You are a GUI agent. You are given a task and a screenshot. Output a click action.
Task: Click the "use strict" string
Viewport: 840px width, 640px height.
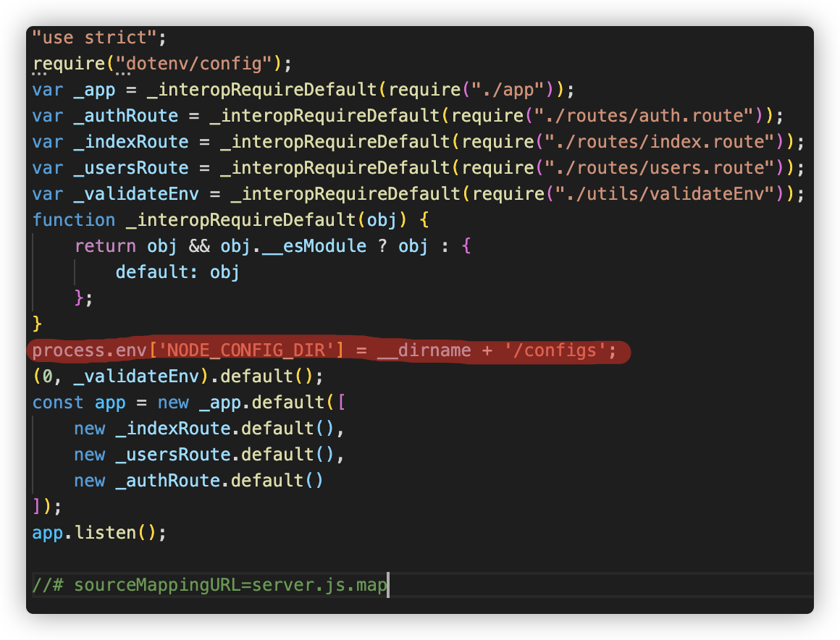[94, 38]
